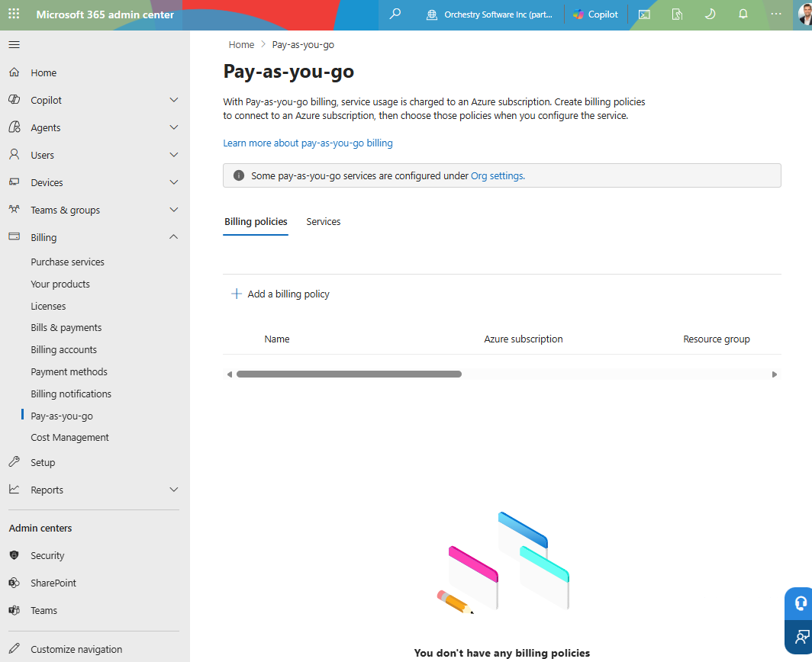
Task: Click the Teams & groups icon in sidebar
Action: pos(14,209)
